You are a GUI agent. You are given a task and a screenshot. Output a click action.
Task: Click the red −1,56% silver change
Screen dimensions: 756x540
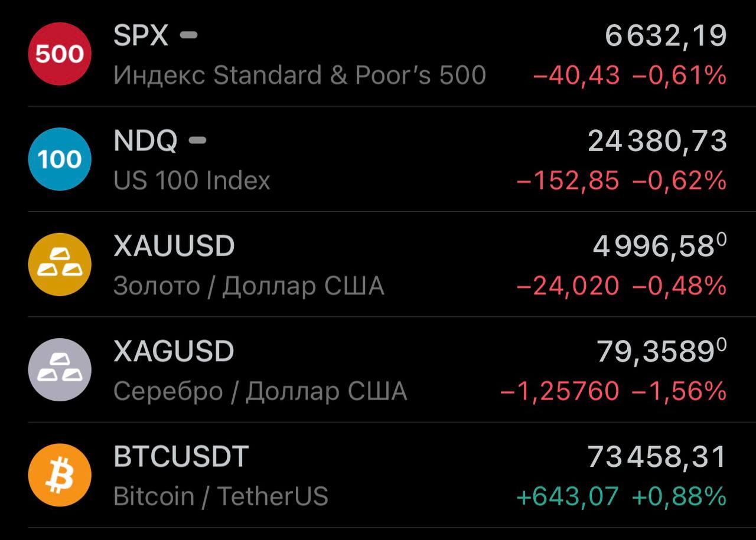tap(679, 391)
